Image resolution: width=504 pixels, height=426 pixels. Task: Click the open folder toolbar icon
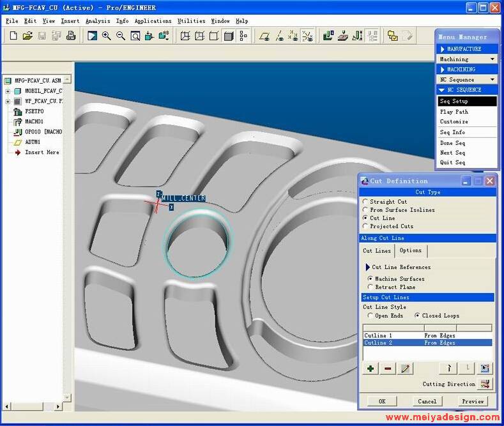point(27,36)
